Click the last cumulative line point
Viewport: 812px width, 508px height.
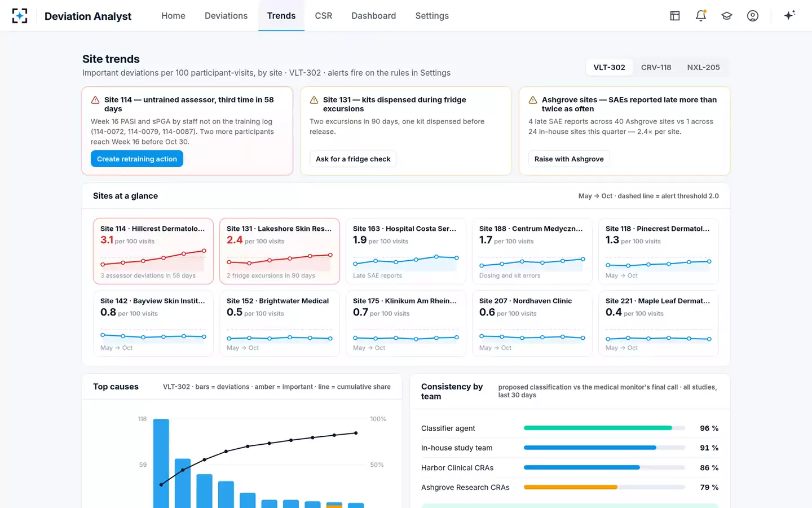(356, 433)
